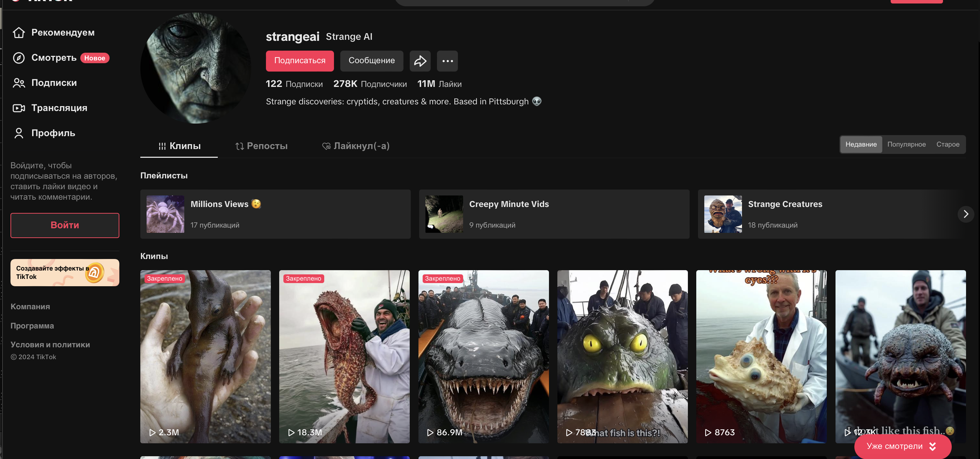The image size is (980, 459).
Task: Open Millions Views playlist
Action: [x=275, y=214]
